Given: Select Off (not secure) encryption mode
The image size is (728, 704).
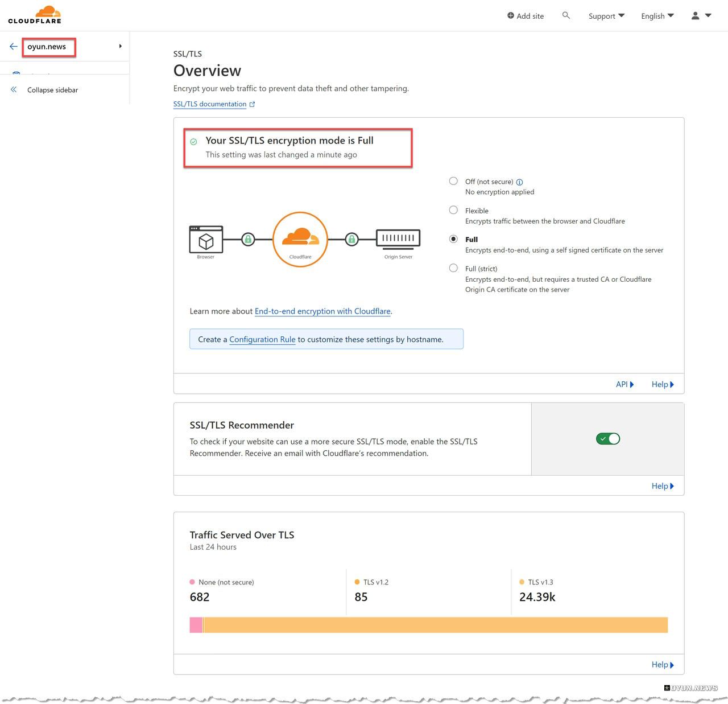Looking at the screenshot, I should 453,181.
